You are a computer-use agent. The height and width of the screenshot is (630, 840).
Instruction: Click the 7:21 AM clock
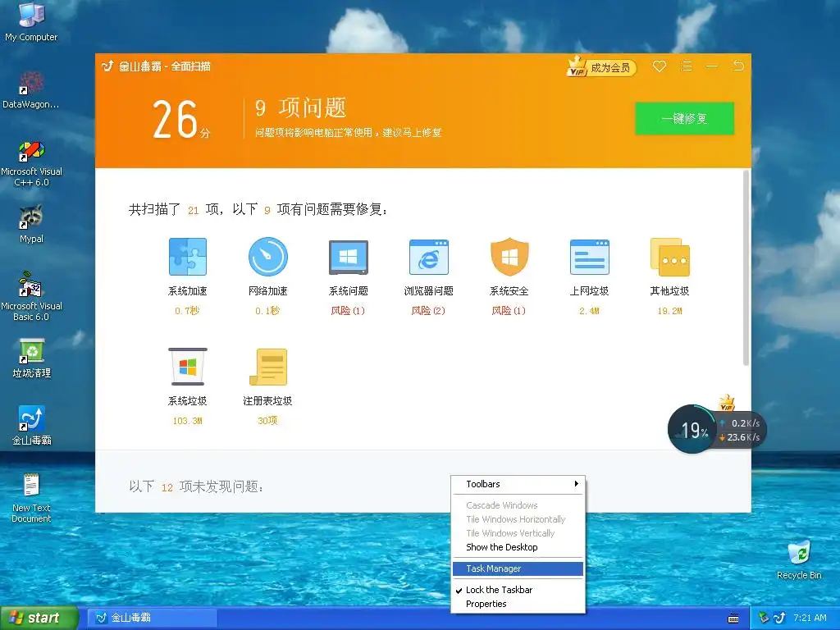[x=810, y=619]
